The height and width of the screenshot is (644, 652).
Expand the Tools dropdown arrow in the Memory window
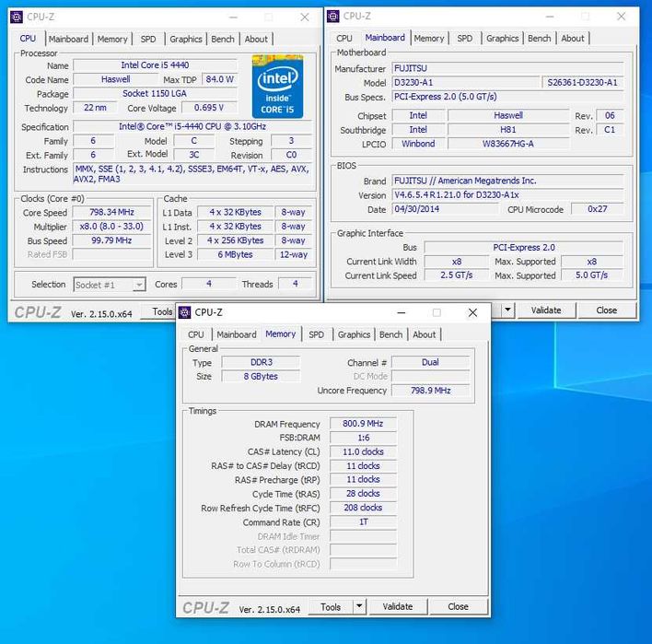[359, 606]
